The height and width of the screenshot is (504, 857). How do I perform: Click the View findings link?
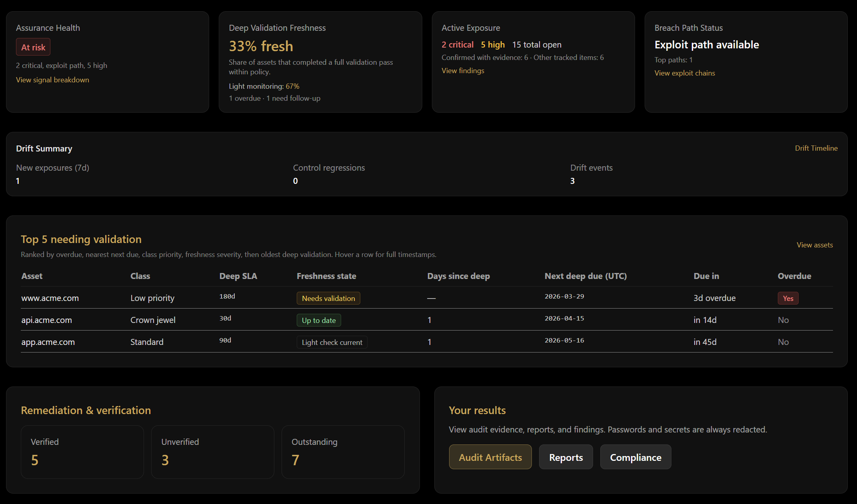point(463,71)
